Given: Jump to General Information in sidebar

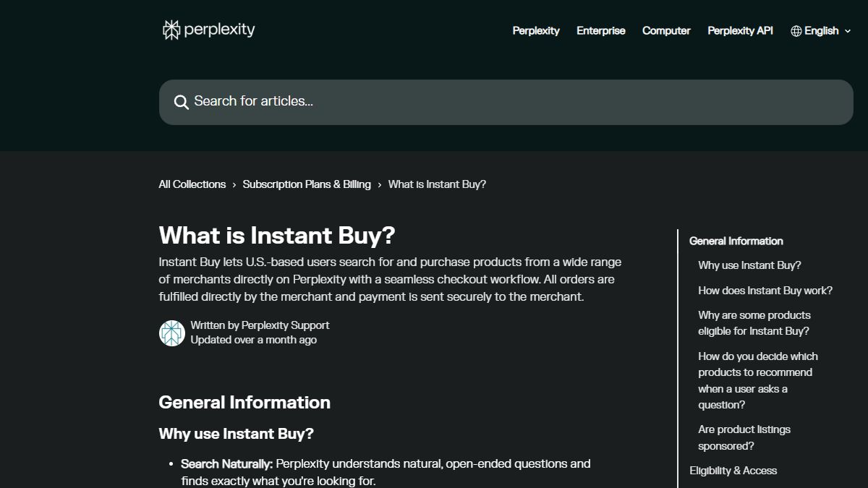Looking at the screenshot, I should click(x=736, y=241).
